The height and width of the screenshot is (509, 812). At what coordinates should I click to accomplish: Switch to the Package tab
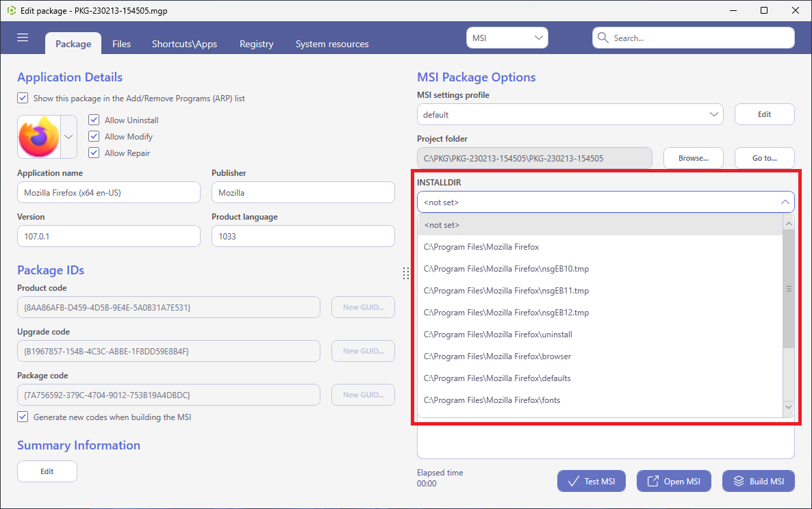(73, 44)
